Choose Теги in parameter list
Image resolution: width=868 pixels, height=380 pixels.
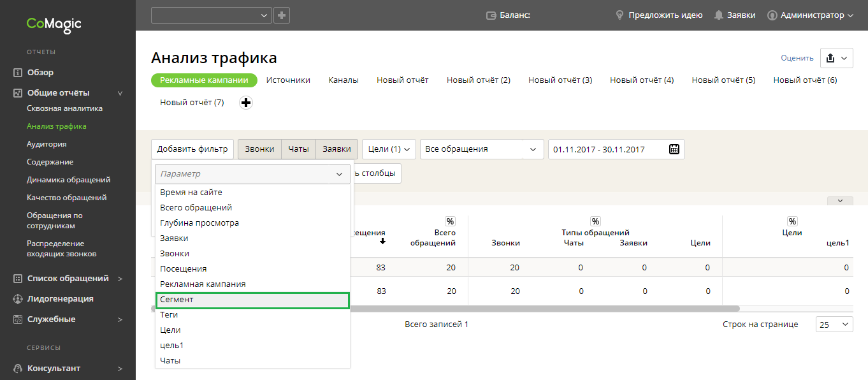(x=252, y=315)
